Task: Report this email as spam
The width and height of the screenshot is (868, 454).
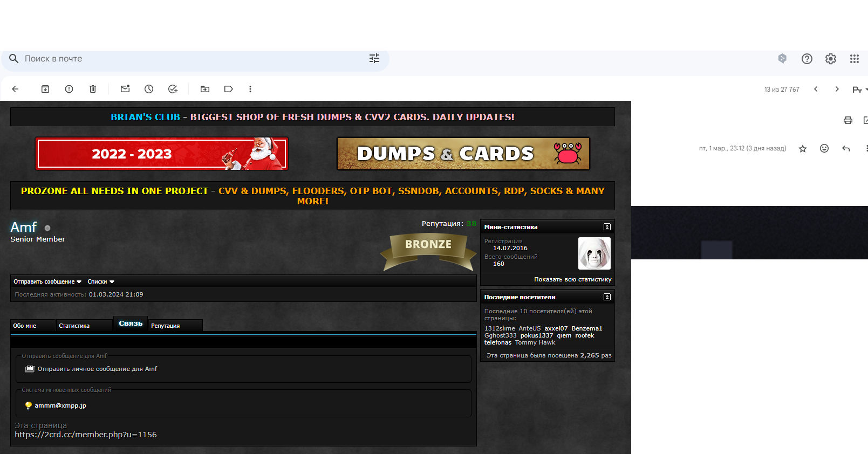Action: (69, 89)
